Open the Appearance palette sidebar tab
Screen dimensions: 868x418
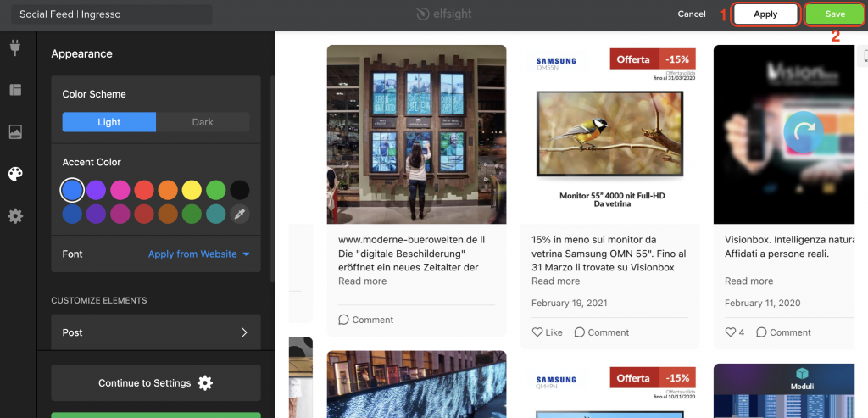tap(15, 174)
